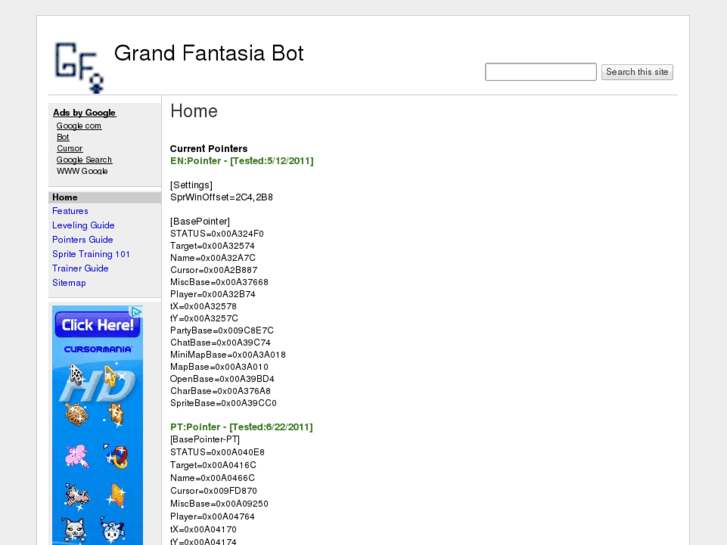The image size is (727, 545).
Task: Click the PT:Pointer Tested 6/22/2011 line
Action: 242,427
